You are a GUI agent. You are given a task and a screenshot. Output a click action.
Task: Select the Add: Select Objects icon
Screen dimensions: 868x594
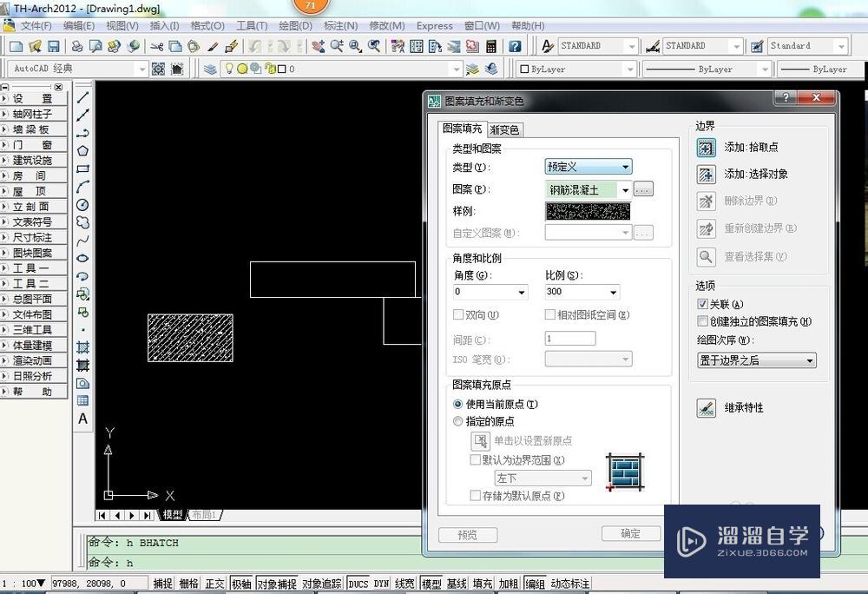tap(707, 174)
